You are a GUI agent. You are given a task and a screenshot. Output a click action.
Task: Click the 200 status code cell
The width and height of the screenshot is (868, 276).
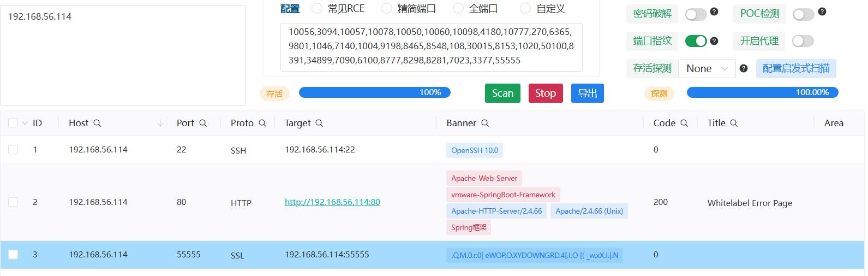660,202
